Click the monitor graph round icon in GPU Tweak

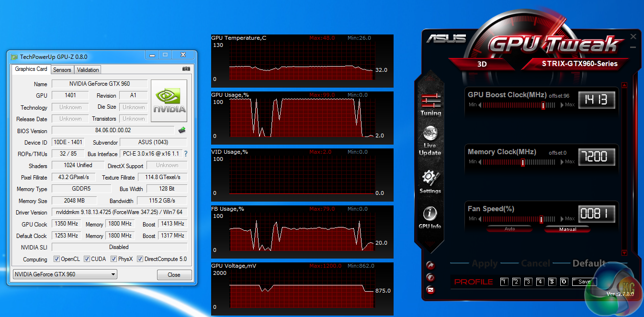pos(430,290)
